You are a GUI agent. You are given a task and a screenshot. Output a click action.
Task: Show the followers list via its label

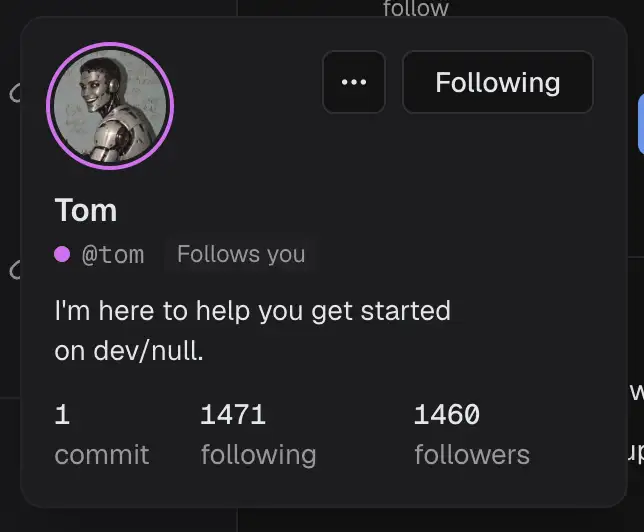tap(472, 455)
